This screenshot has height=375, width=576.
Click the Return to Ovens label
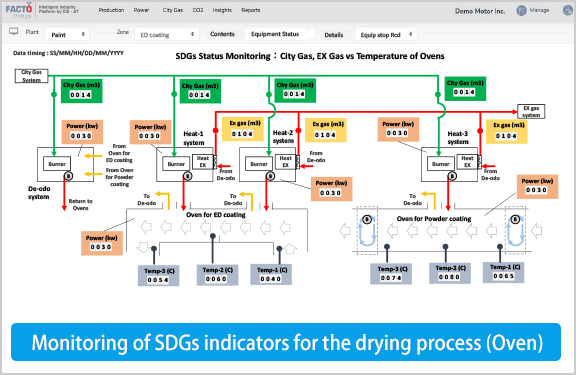(x=80, y=205)
